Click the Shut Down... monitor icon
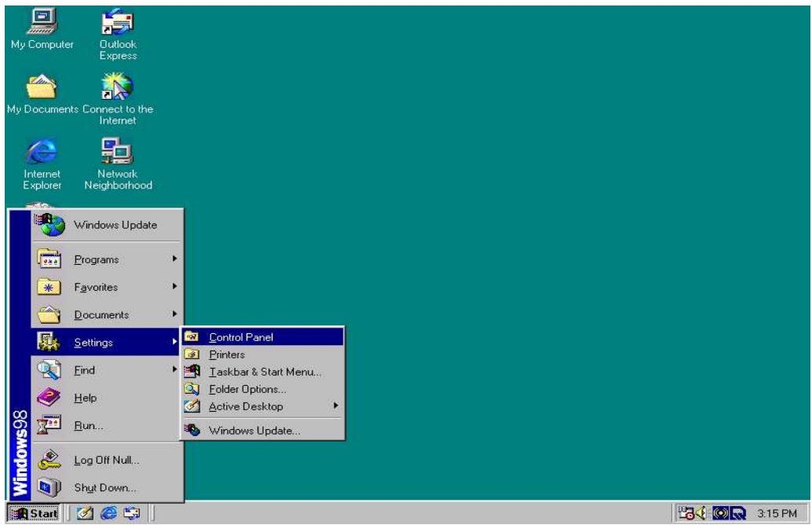 pyautogui.click(x=49, y=488)
